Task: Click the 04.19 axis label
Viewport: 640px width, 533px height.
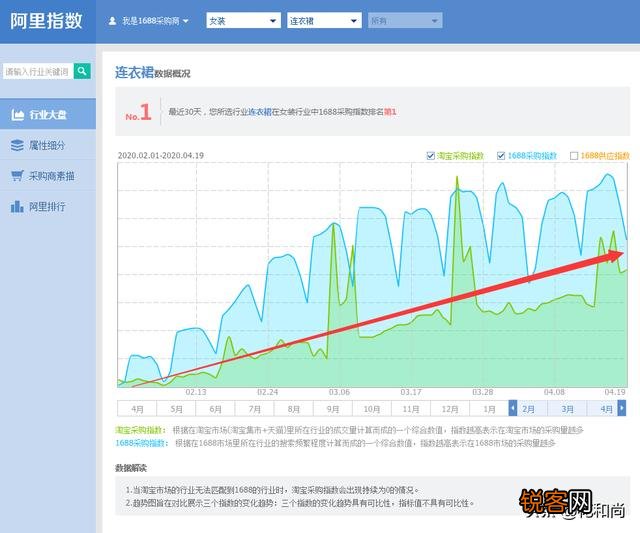Action: pos(615,392)
